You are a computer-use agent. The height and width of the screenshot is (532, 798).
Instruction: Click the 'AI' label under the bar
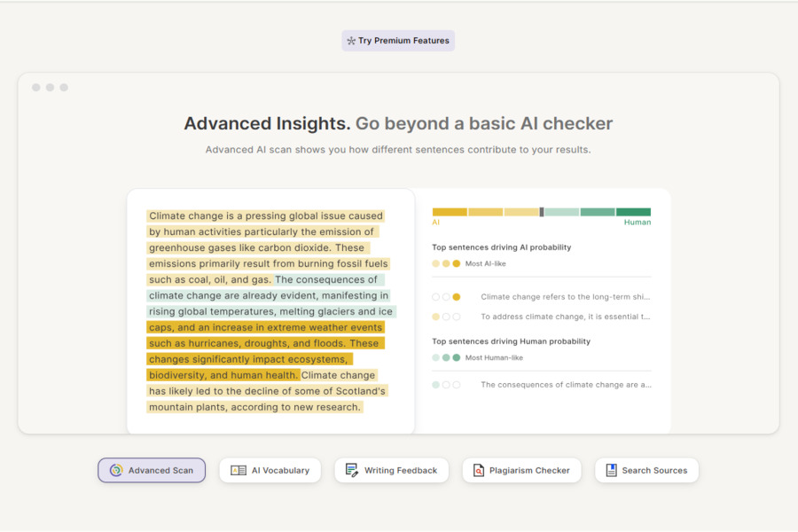435,223
